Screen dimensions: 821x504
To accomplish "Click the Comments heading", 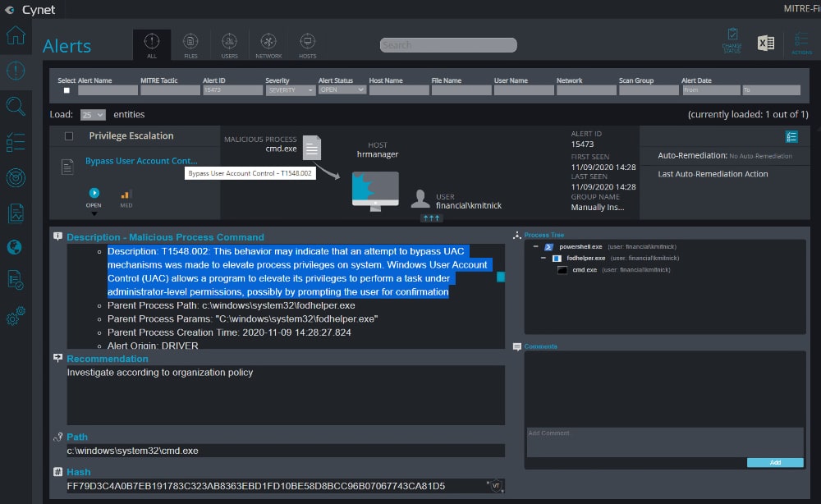I will point(540,346).
